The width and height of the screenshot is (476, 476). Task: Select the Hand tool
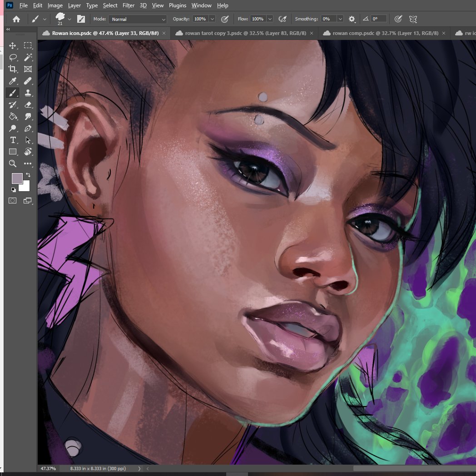tap(28, 152)
